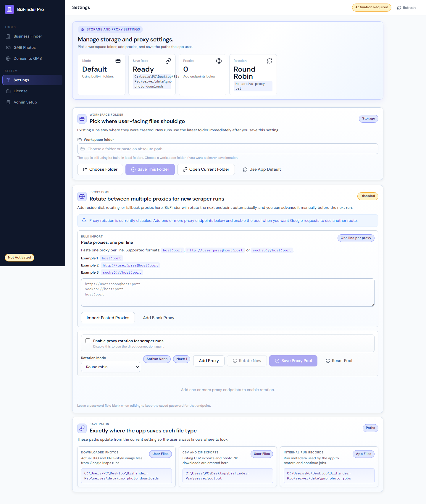
Task: Open Admin Setup from sidebar
Action: tap(25, 102)
